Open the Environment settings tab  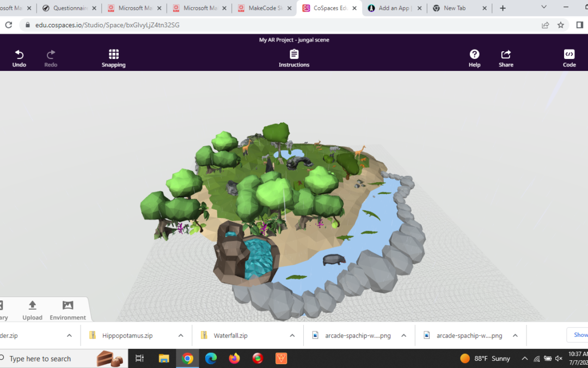(x=68, y=311)
